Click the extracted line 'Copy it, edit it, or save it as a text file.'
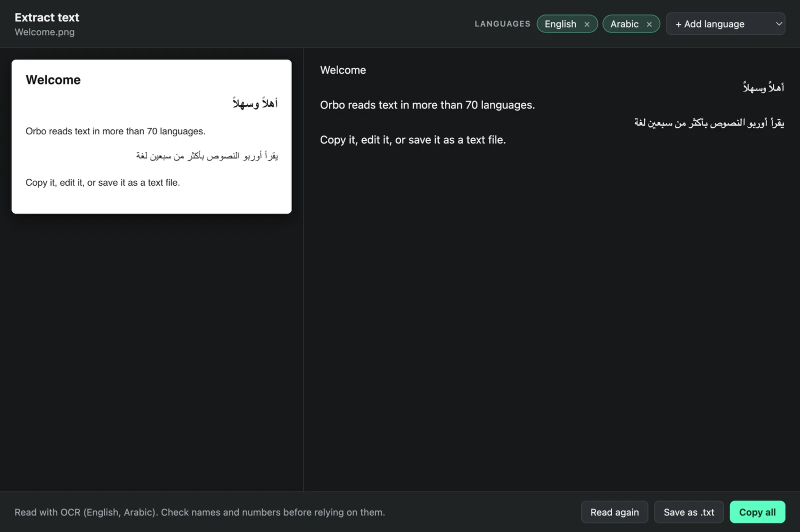 [x=413, y=140]
